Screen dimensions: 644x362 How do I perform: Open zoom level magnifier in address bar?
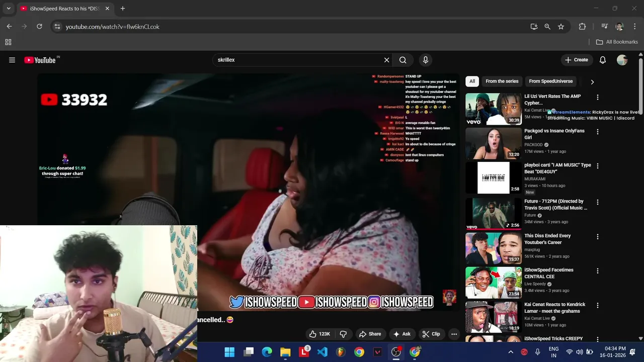[x=547, y=27]
